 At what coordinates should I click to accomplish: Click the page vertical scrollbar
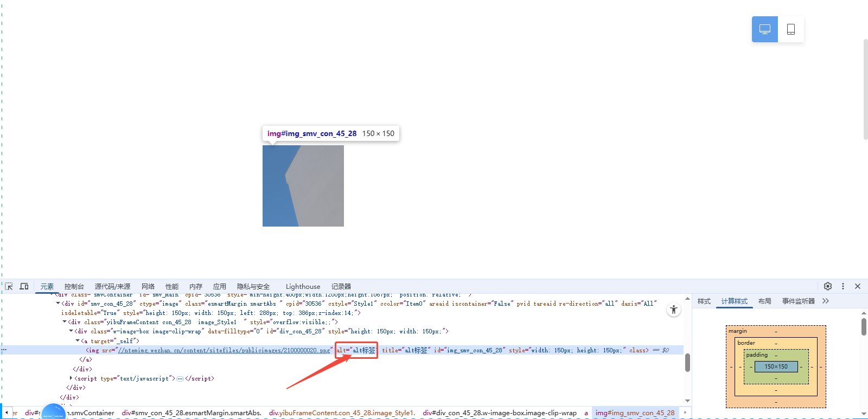coord(866,89)
